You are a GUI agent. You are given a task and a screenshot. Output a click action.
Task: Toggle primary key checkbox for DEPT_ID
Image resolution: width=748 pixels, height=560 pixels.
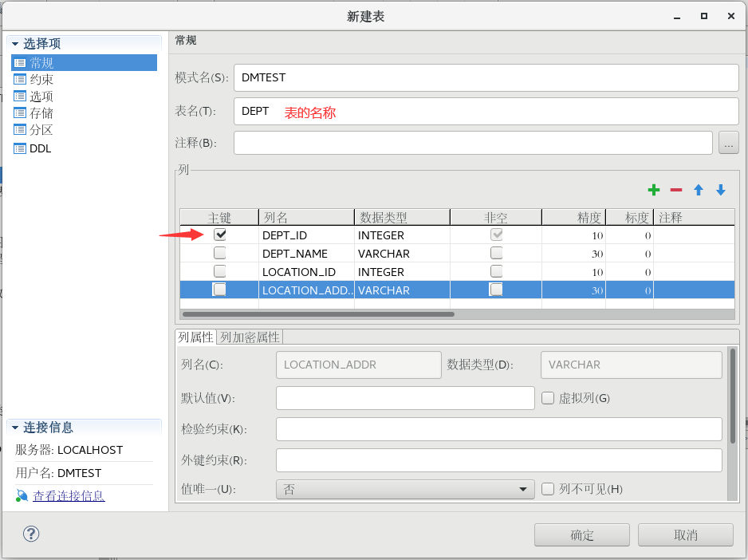(220, 235)
